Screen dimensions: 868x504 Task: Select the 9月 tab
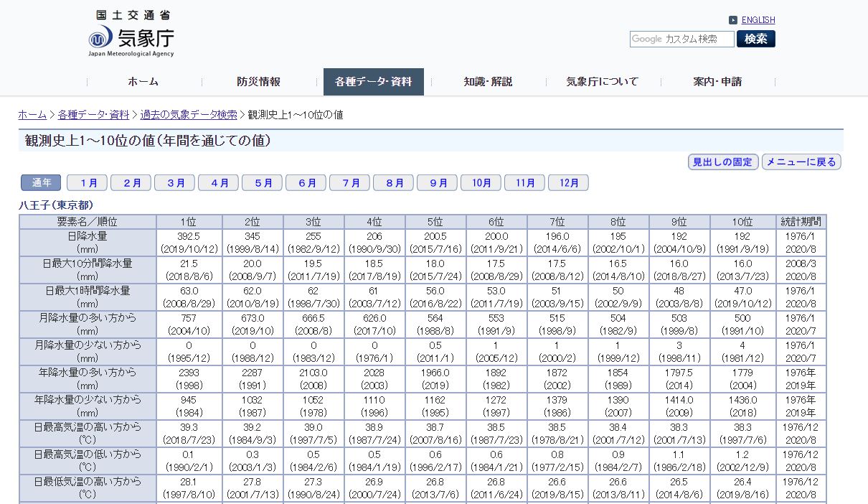point(437,183)
